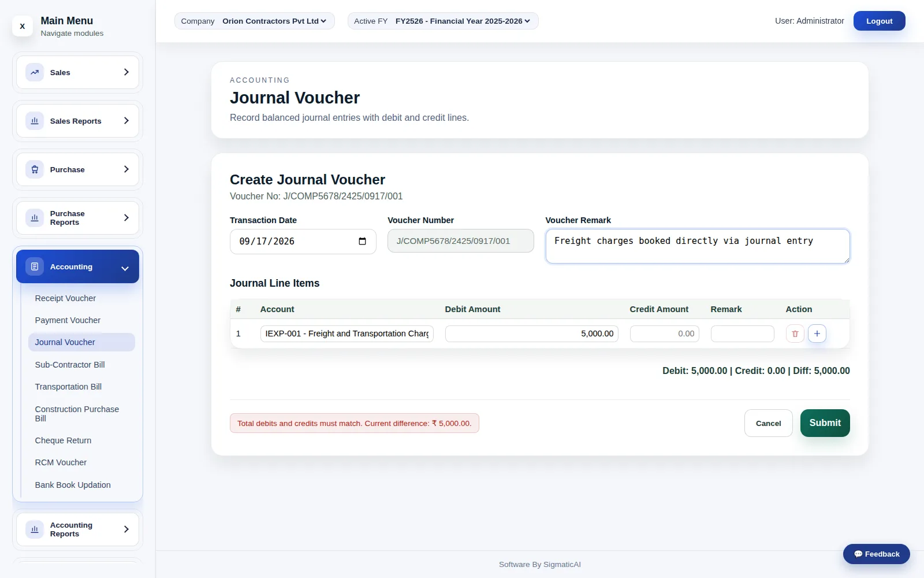Image resolution: width=924 pixels, height=578 pixels.
Task: Open Receipt Voucher menu item
Action: [81, 298]
